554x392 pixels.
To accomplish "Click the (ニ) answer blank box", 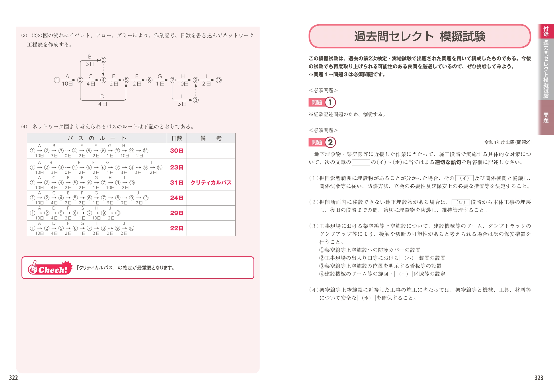I will [x=403, y=274].
